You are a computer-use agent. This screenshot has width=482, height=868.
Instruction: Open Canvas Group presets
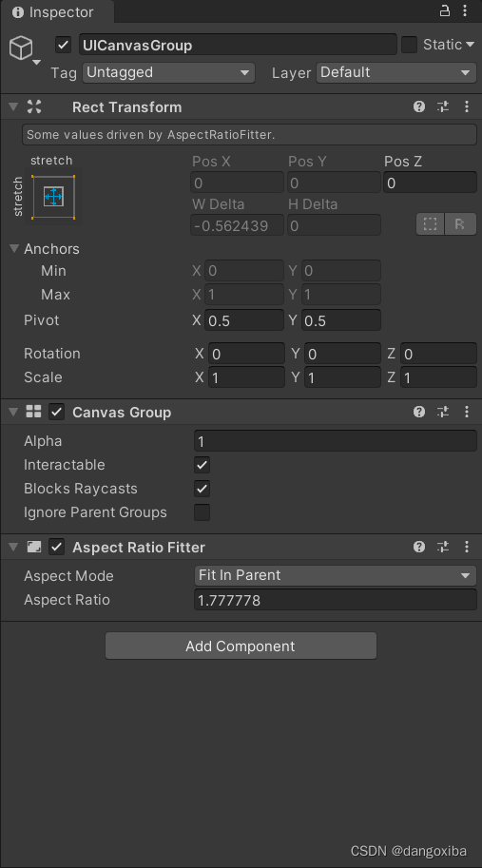pos(443,412)
